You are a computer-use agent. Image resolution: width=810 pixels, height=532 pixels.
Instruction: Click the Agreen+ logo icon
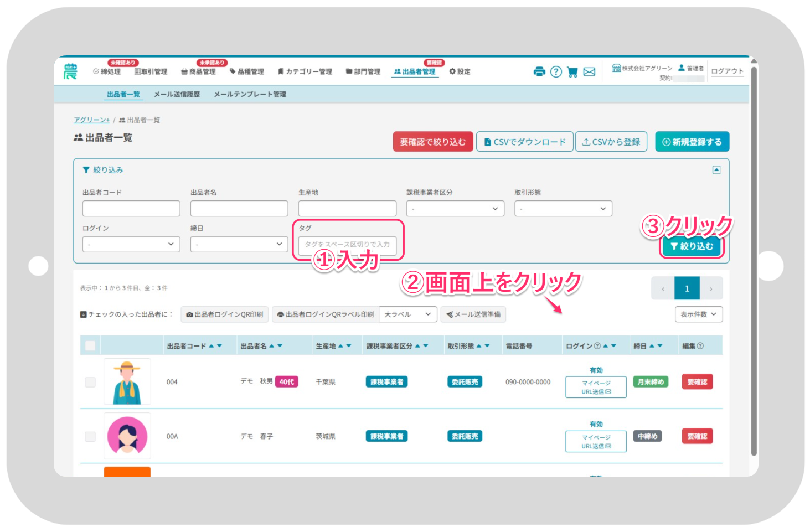(x=70, y=71)
